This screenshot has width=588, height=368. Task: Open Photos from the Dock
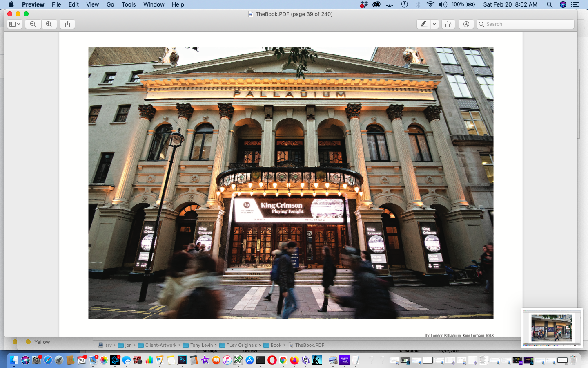(104, 360)
